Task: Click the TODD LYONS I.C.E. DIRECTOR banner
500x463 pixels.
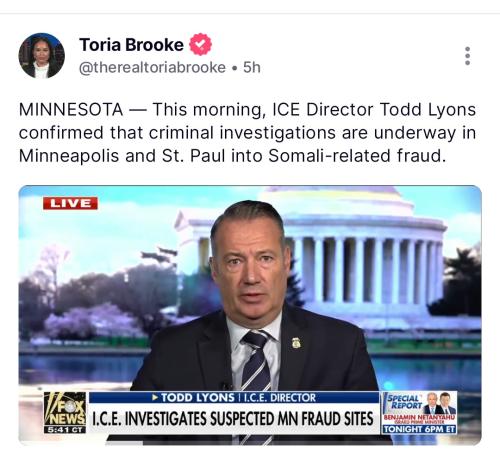Action: click(x=234, y=397)
